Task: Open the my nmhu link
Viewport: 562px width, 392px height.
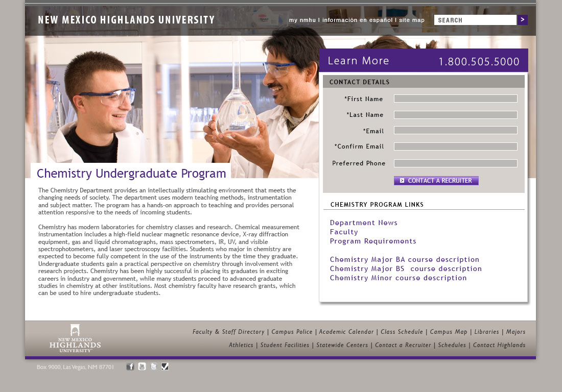Action: [x=302, y=20]
